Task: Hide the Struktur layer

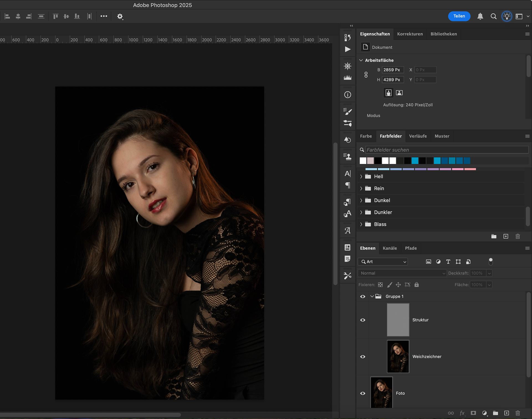Action: pyautogui.click(x=363, y=320)
